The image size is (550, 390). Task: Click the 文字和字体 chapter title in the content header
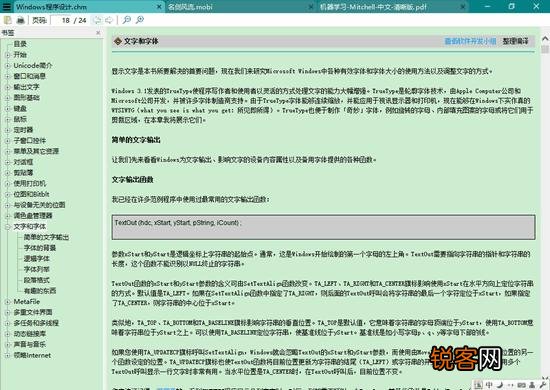click(141, 41)
